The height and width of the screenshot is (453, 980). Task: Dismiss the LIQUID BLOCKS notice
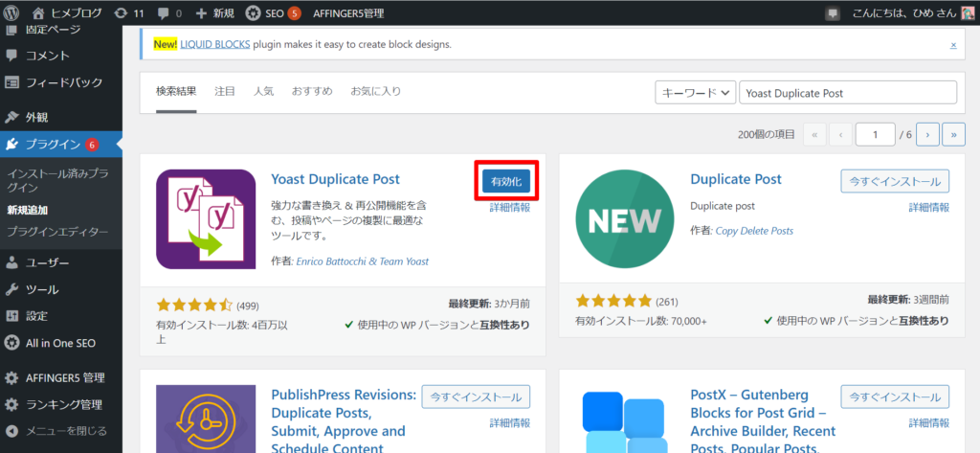953,45
